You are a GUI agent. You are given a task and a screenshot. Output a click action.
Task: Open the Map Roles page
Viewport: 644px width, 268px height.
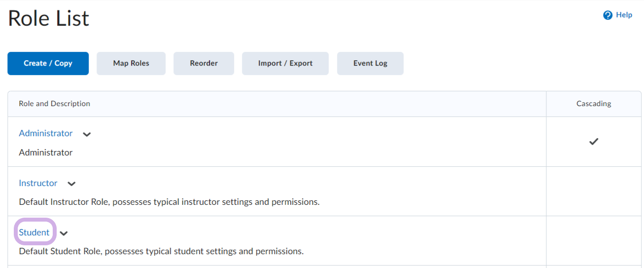tap(131, 63)
